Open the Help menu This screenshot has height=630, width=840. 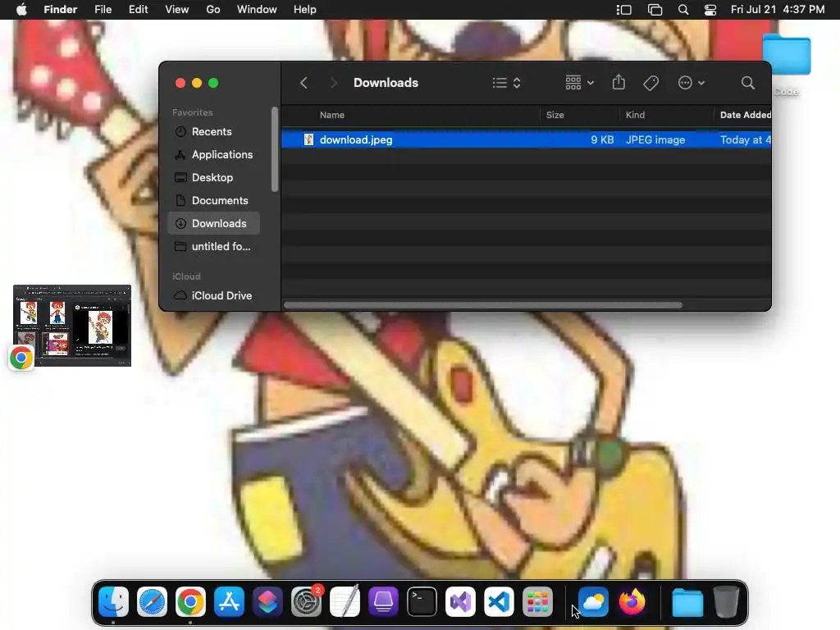click(x=305, y=10)
